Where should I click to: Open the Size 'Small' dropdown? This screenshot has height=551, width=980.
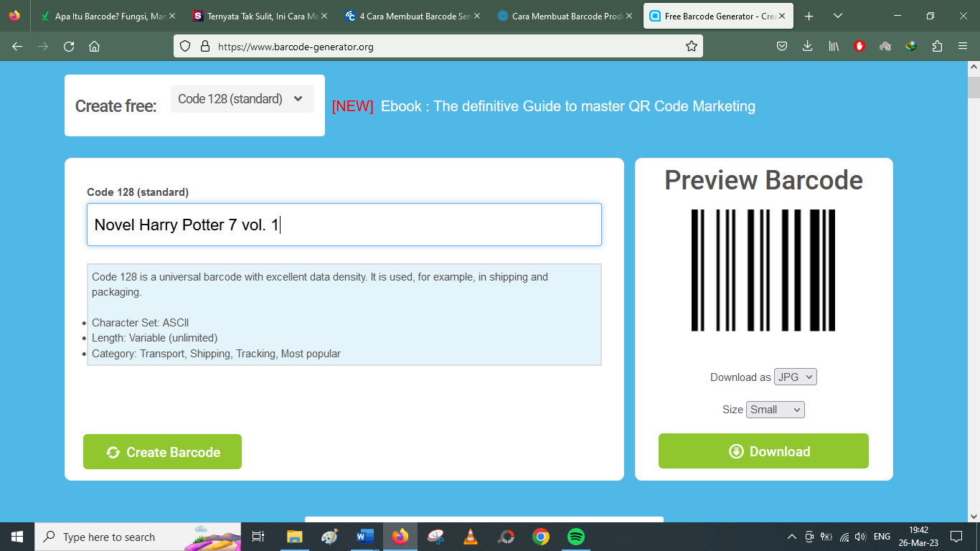[x=776, y=410]
